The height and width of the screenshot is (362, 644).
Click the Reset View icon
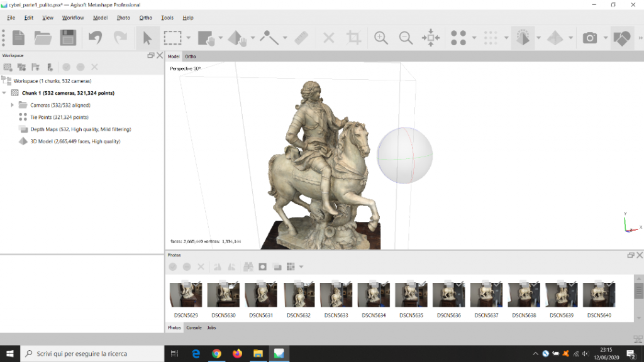[x=431, y=38]
